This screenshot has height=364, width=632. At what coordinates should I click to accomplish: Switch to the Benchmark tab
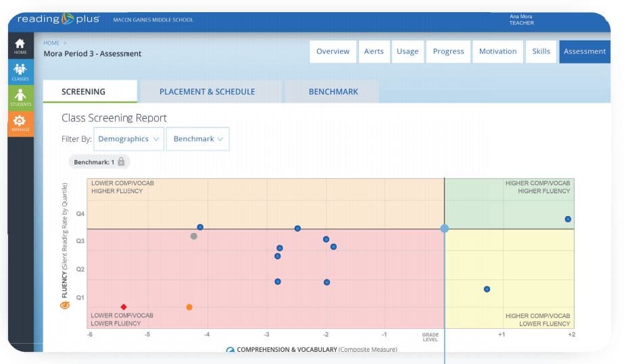pos(333,91)
